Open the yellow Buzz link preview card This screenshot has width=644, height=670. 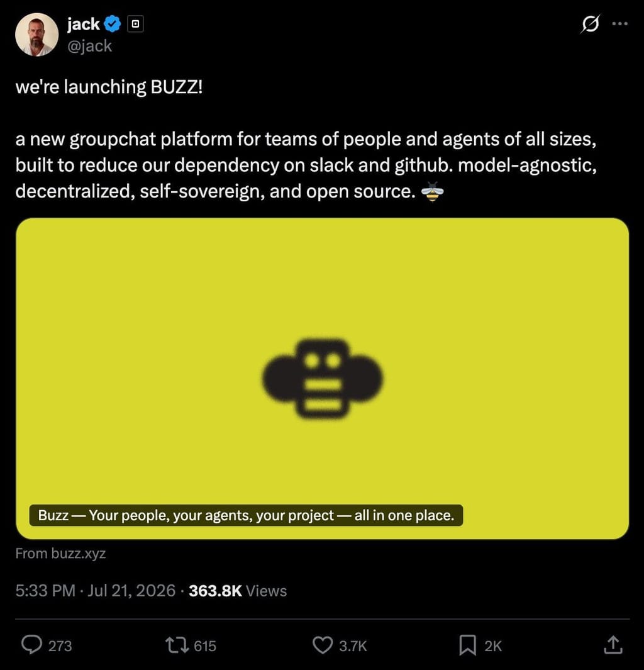pos(323,379)
